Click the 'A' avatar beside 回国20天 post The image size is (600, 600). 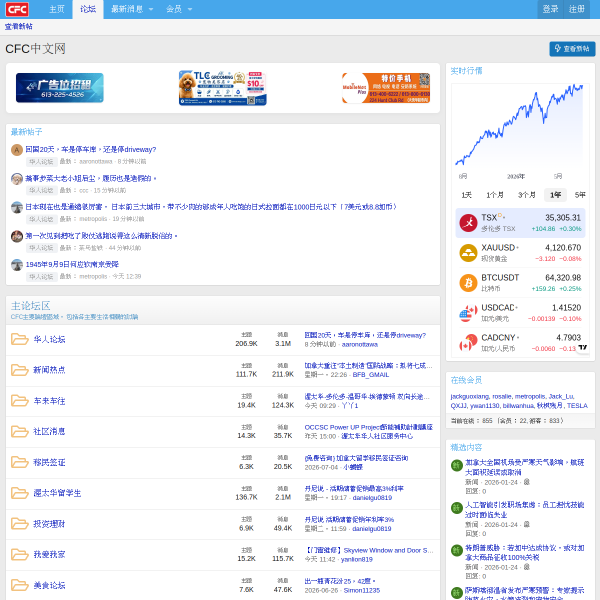point(16,150)
